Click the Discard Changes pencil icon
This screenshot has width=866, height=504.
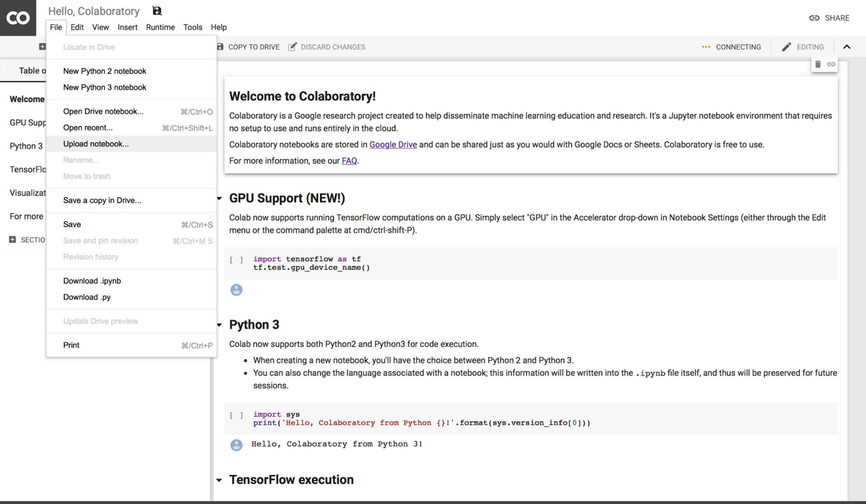tap(293, 46)
